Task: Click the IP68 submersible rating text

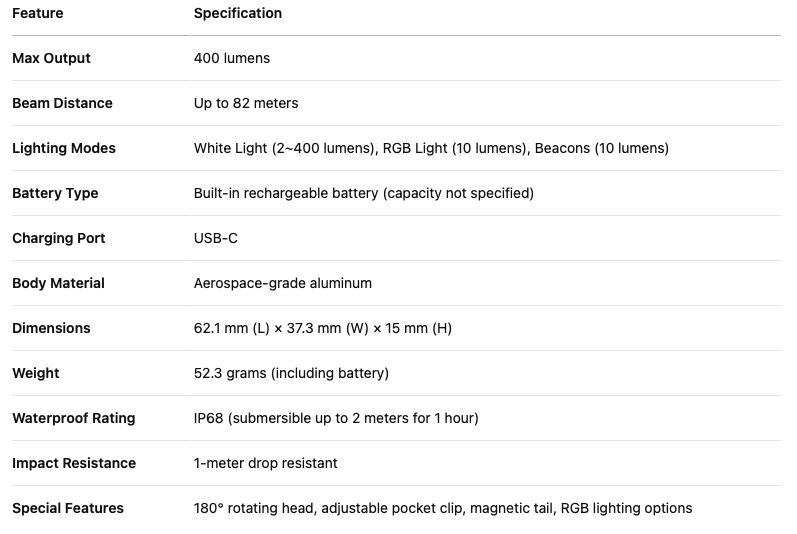Action: pyautogui.click(x=336, y=418)
